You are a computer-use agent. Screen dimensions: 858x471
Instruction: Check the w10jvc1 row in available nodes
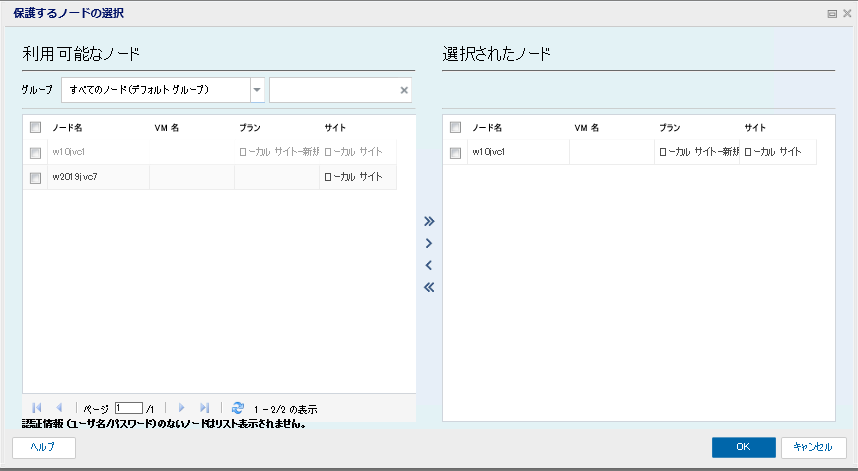[36, 153]
